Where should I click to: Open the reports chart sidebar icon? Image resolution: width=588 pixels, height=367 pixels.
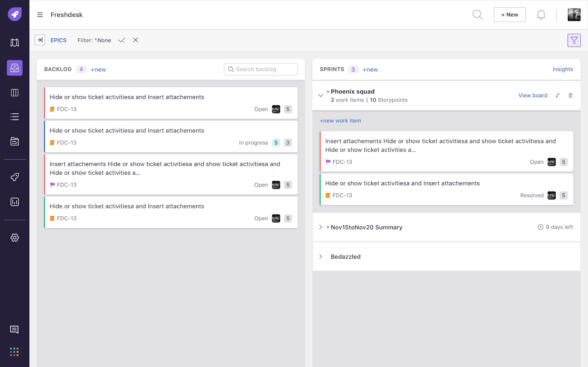click(15, 202)
